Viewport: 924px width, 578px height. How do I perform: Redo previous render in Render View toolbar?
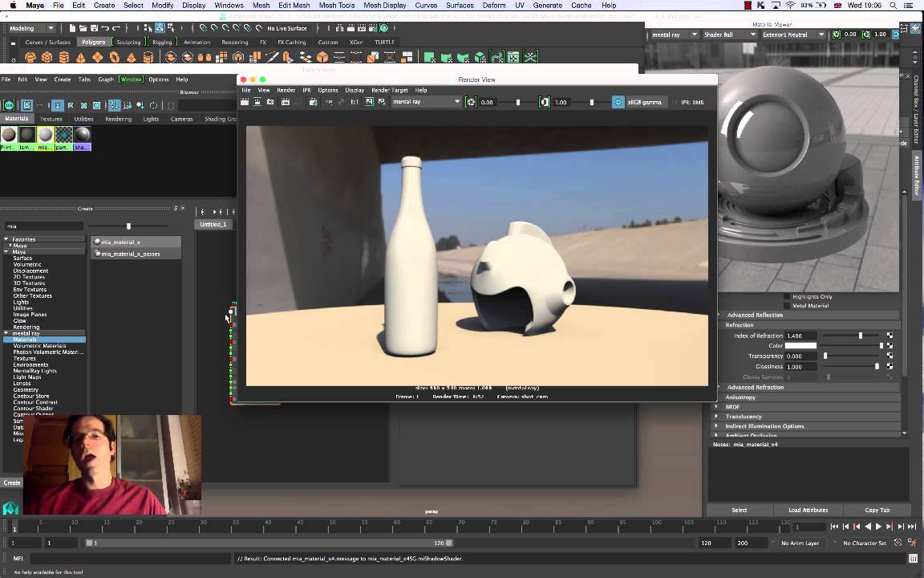click(x=245, y=102)
